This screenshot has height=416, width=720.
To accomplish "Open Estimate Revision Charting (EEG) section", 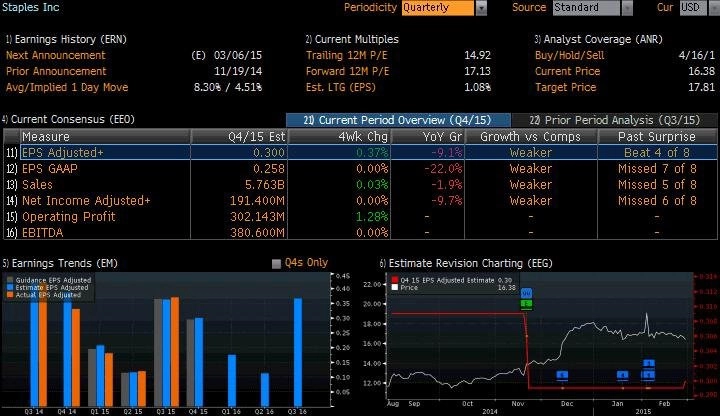I will click(x=466, y=263).
